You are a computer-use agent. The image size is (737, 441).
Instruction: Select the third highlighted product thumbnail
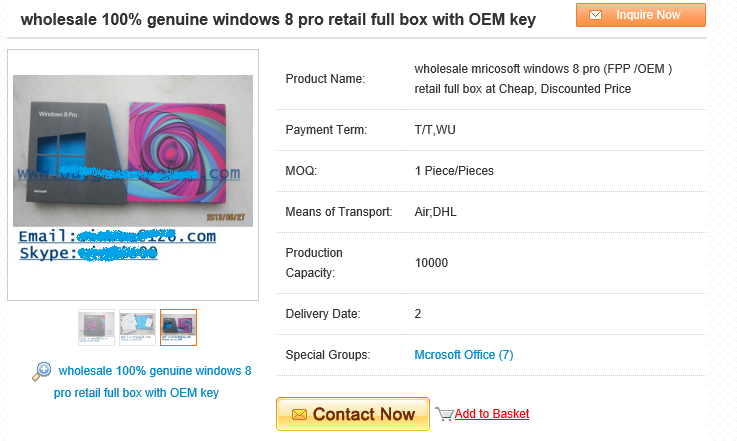(x=178, y=327)
